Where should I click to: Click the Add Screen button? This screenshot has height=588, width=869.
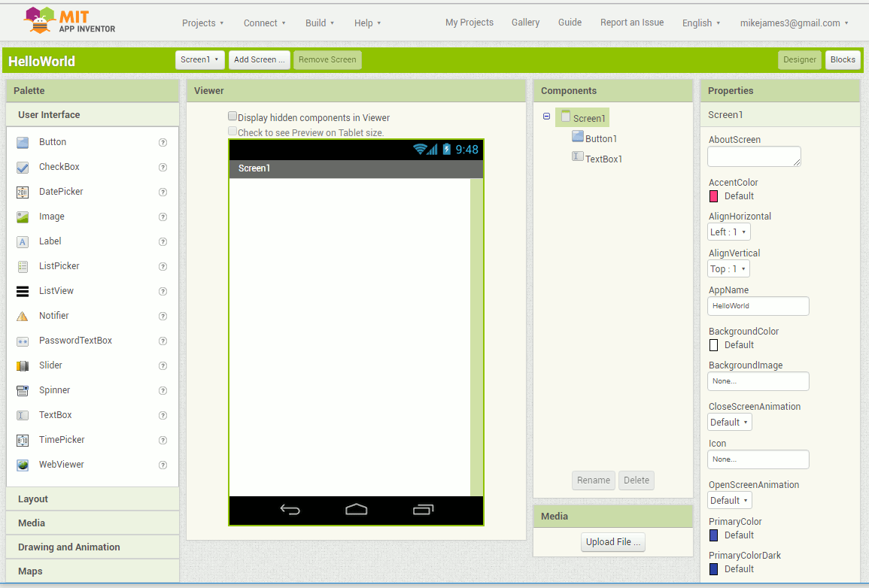[x=259, y=59]
